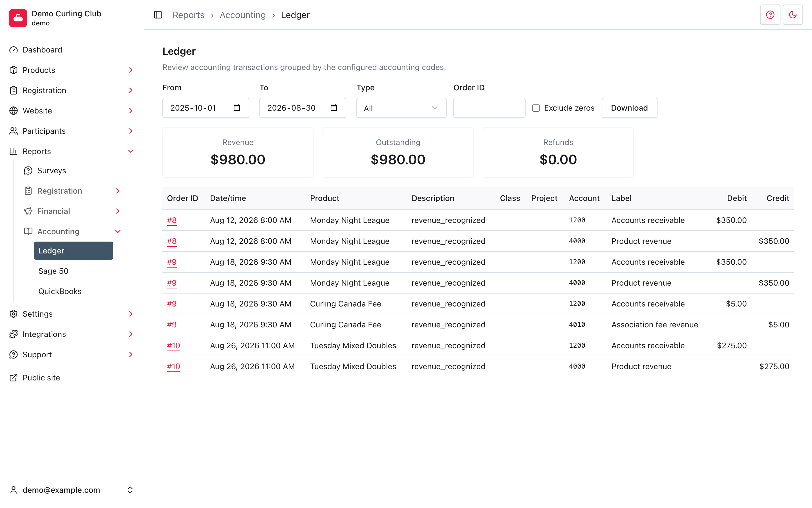Click the From date field 2025-10-01
812x508 pixels.
point(205,108)
